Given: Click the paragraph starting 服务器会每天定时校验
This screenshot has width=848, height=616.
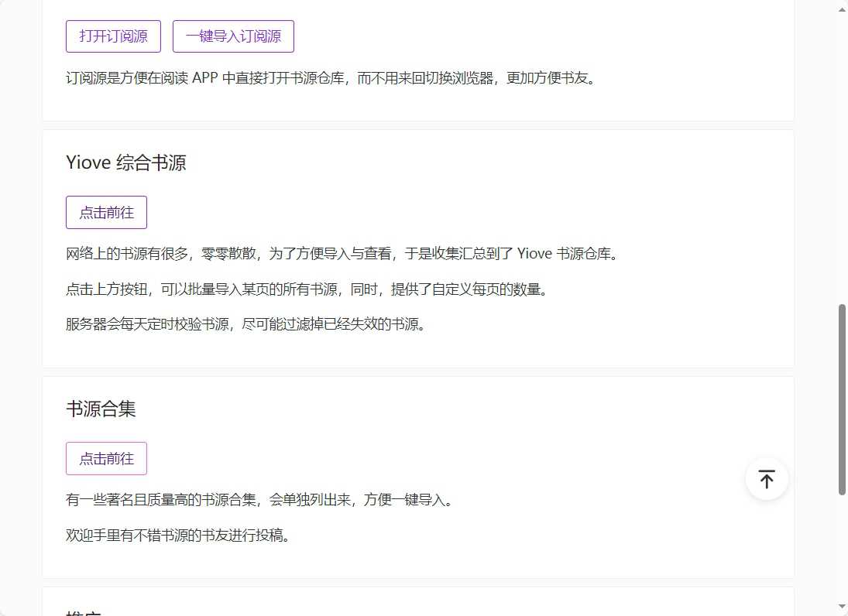Looking at the screenshot, I should pyautogui.click(x=246, y=324).
